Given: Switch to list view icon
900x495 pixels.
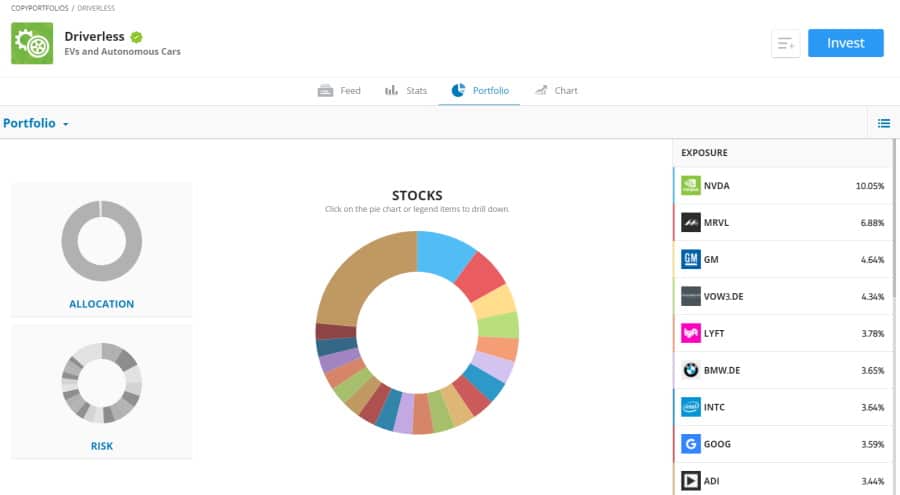Looking at the screenshot, I should [x=883, y=123].
